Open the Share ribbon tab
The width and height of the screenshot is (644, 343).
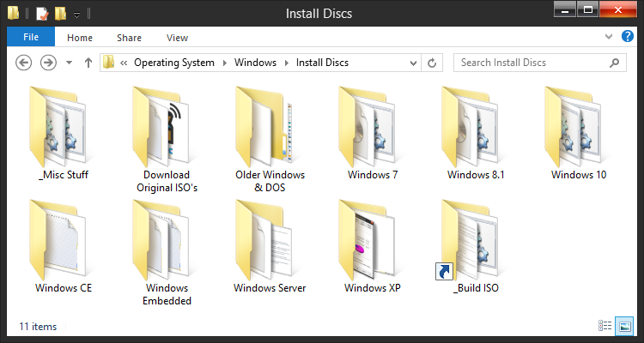click(x=129, y=38)
